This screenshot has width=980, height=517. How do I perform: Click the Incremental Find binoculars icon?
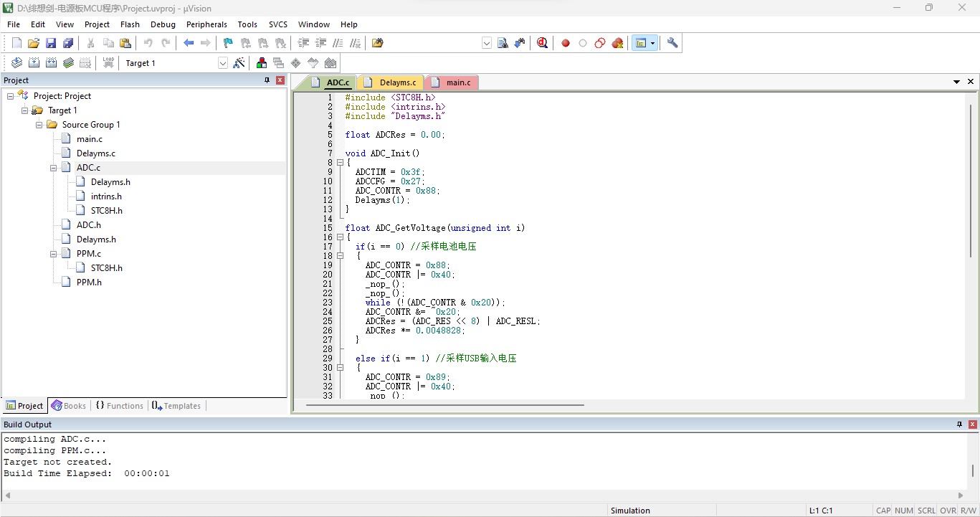point(520,43)
